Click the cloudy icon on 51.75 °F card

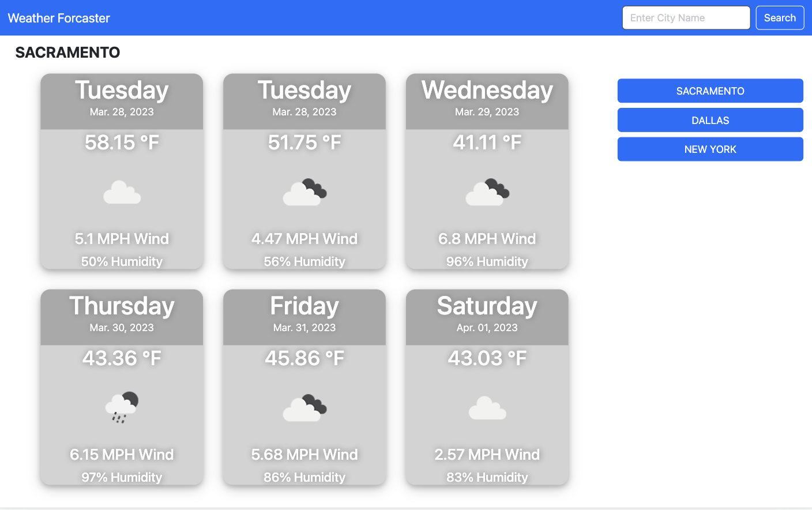pos(304,193)
